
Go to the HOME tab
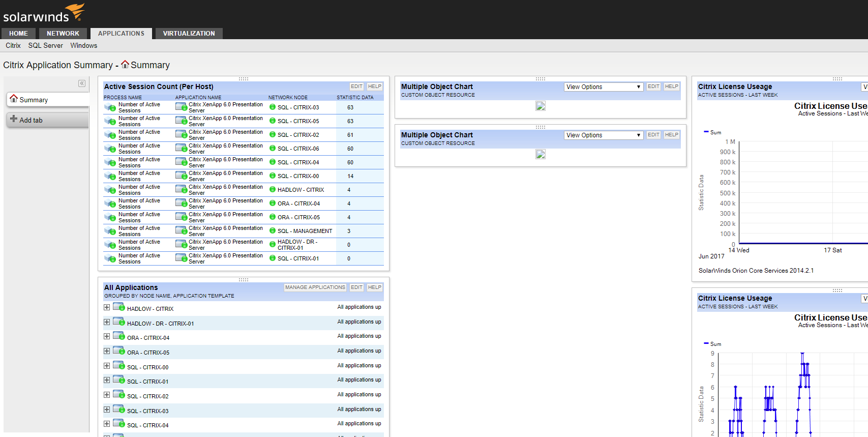(x=18, y=34)
